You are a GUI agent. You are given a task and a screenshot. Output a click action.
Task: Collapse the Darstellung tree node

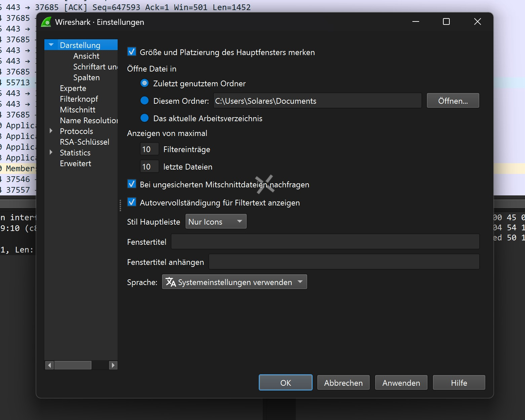click(51, 45)
